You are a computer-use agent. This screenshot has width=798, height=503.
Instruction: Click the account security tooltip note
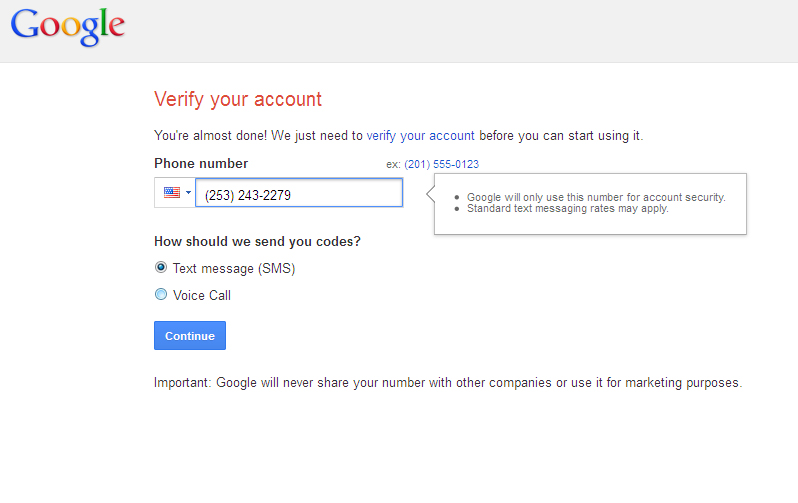pos(596,197)
